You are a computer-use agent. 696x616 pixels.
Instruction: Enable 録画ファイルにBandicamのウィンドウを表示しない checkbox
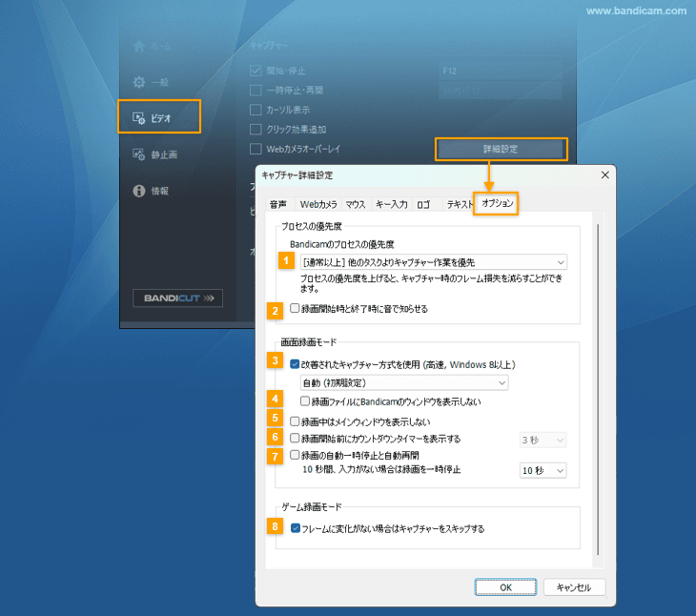point(305,401)
